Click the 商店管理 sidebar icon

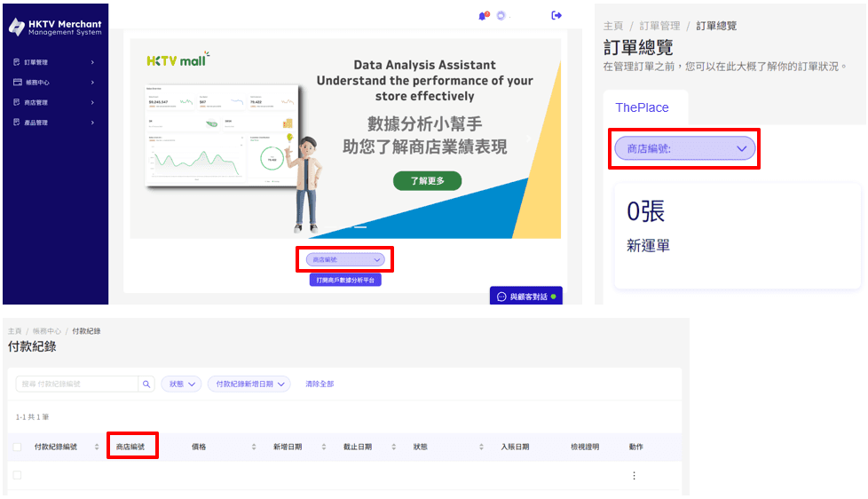click(x=17, y=102)
